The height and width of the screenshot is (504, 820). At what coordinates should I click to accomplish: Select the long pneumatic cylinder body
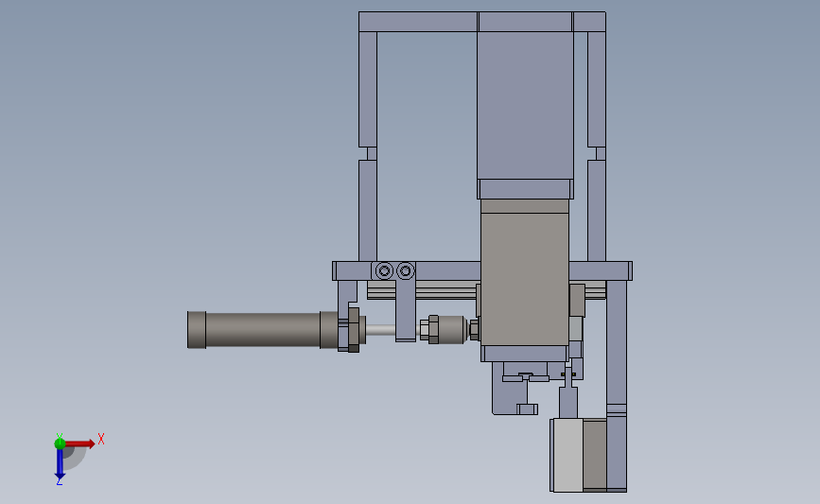(263, 329)
